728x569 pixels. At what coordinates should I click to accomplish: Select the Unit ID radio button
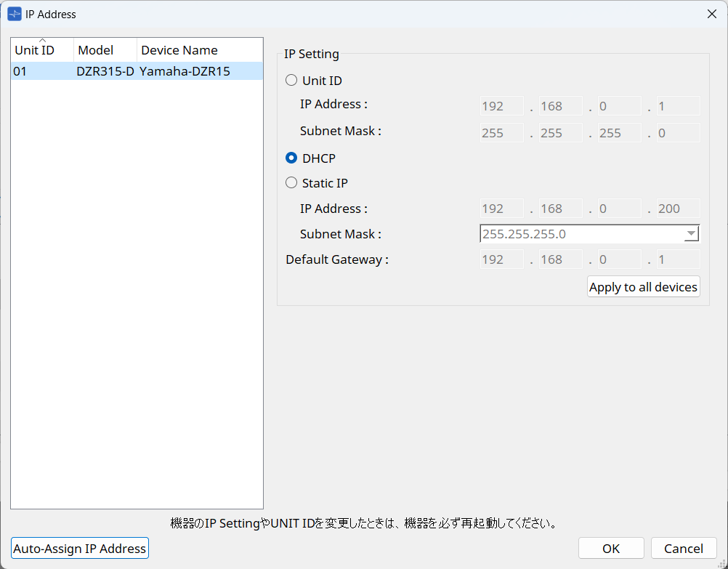(291, 81)
